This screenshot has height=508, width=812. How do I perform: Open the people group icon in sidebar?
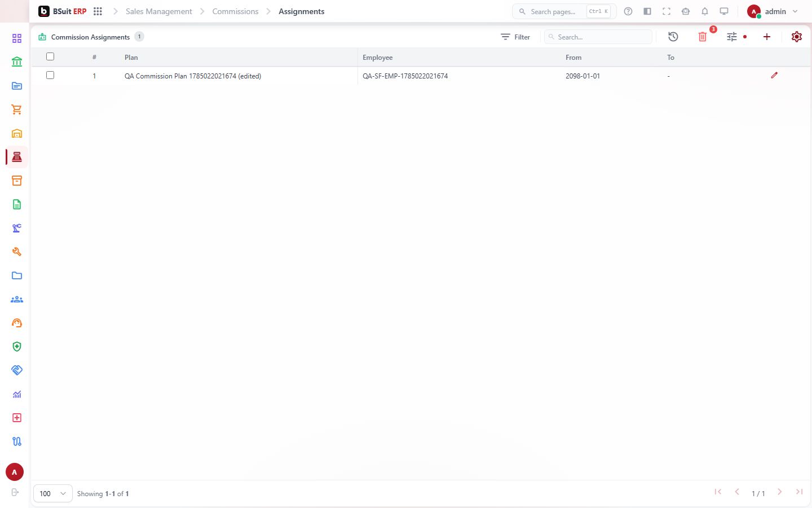pyautogui.click(x=17, y=299)
